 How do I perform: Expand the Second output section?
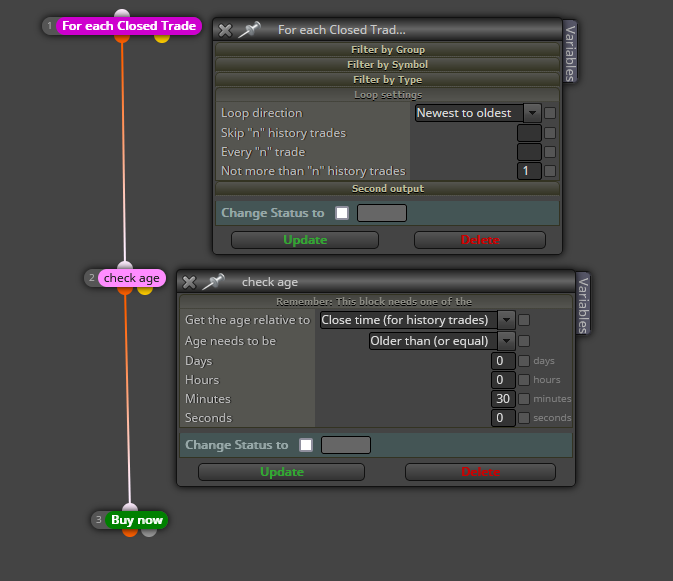(x=388, y=189)
